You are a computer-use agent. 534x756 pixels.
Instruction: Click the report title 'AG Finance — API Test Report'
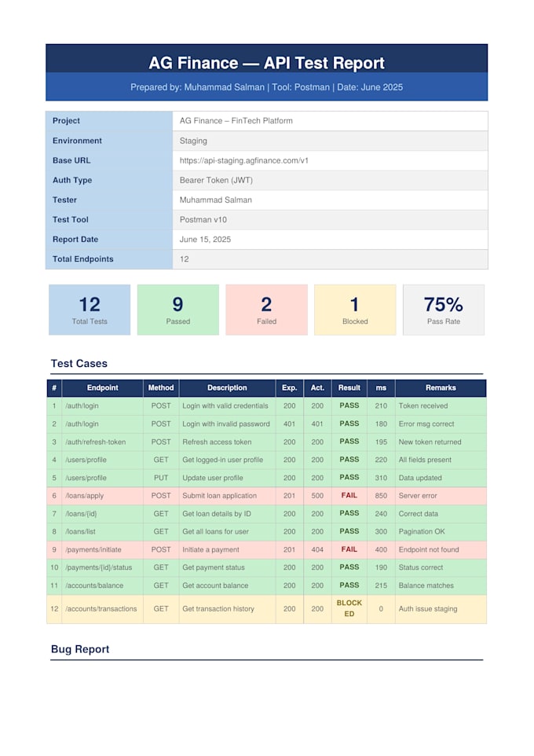266,63
